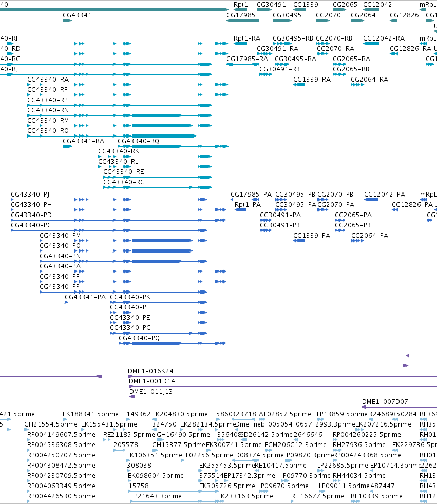Click protein CG2064-PA
Viewport: 437px width, 504px height.
(369, 236)
